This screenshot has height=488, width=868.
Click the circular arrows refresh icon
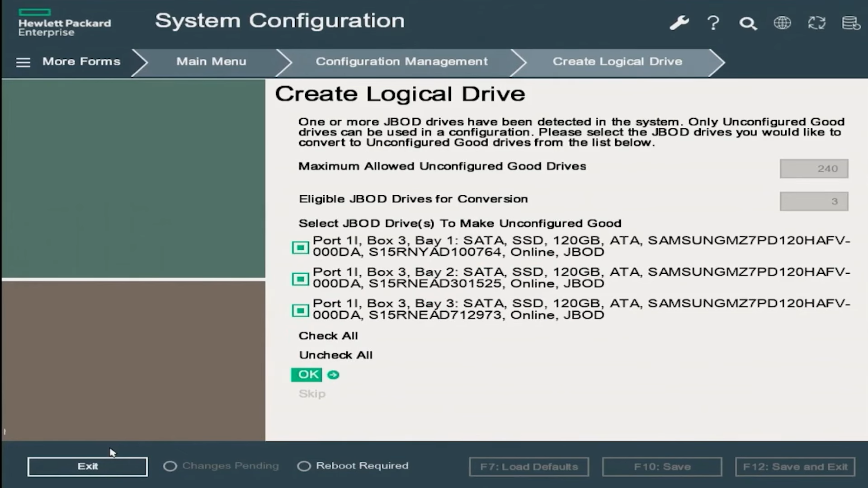click(816, 23)
